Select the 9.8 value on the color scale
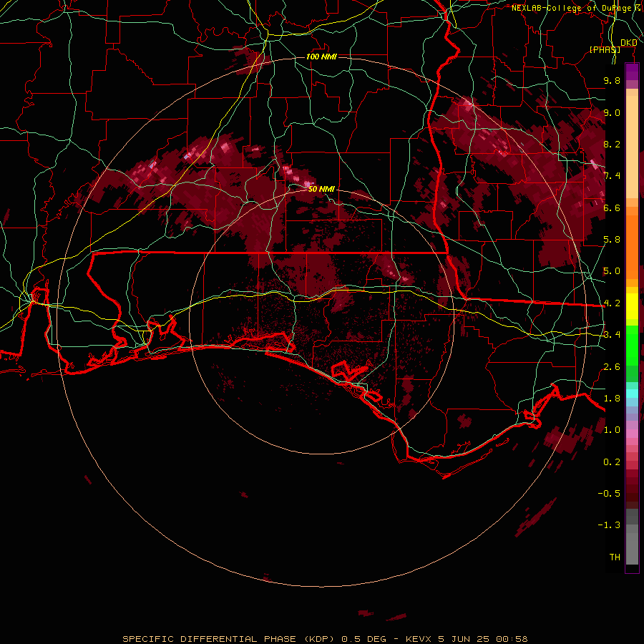The height and width of the screenshot is (644, 644). [612, 80]
